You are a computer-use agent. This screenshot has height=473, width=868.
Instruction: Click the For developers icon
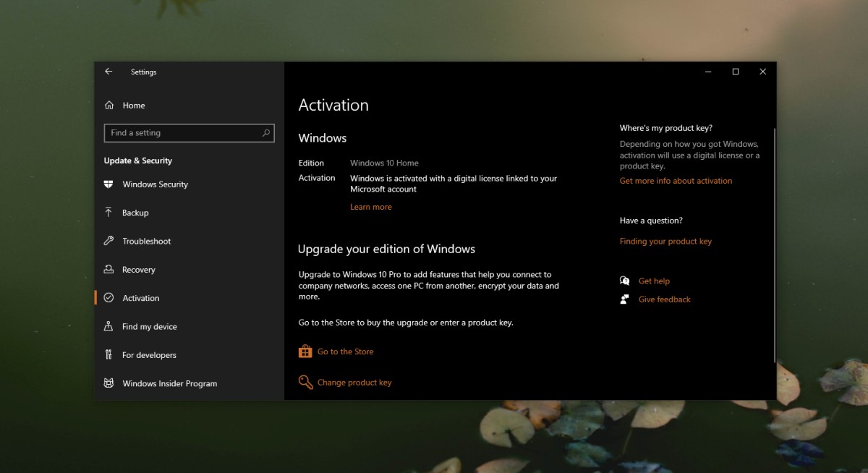(109, 355)
